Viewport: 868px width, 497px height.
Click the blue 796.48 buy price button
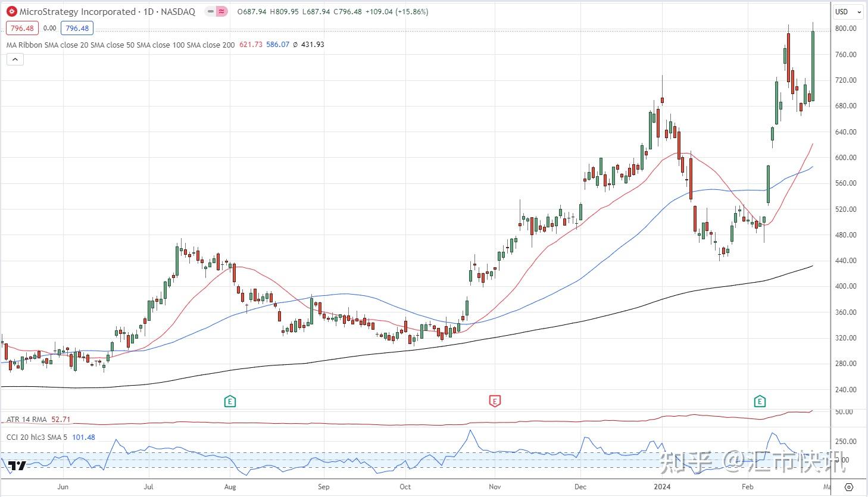click(x=77, y=28)
